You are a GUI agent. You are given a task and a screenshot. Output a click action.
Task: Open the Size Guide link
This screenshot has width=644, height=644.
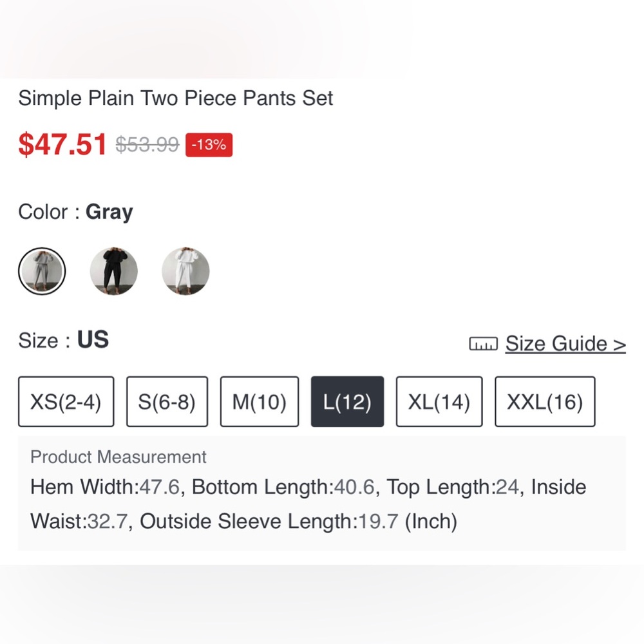click(x=565, y=343)
